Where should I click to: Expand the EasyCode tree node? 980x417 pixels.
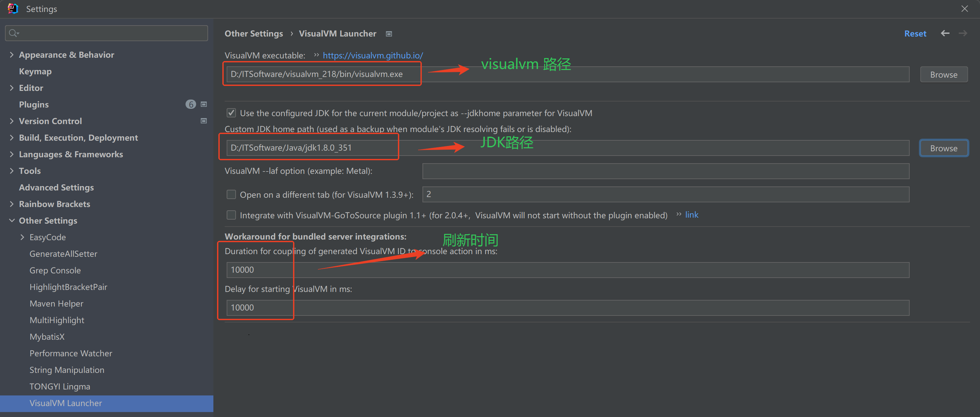(23, 237)
